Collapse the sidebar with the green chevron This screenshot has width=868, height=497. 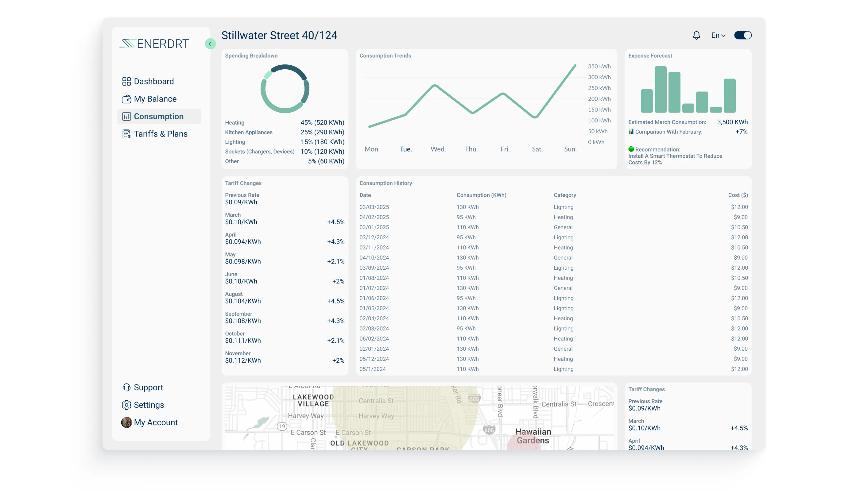click(x=210, y=44)
